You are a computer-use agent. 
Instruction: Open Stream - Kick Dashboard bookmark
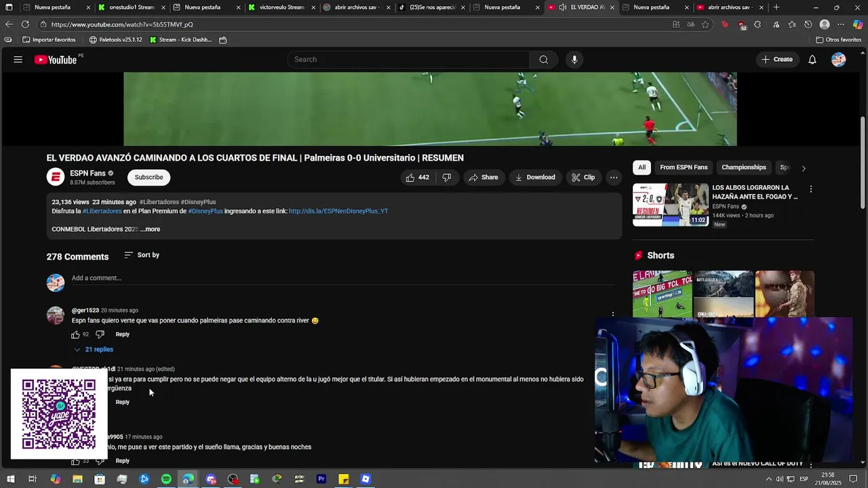(180, 40)
